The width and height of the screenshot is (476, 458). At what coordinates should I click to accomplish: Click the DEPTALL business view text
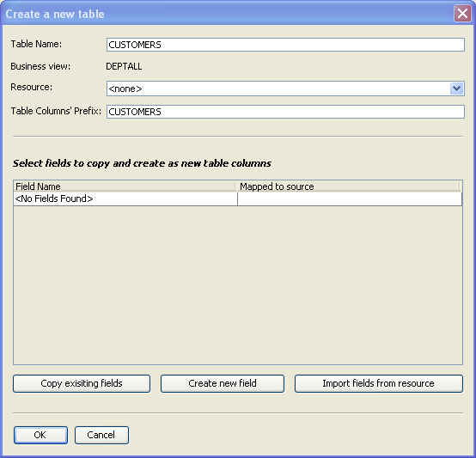point(124,66)
